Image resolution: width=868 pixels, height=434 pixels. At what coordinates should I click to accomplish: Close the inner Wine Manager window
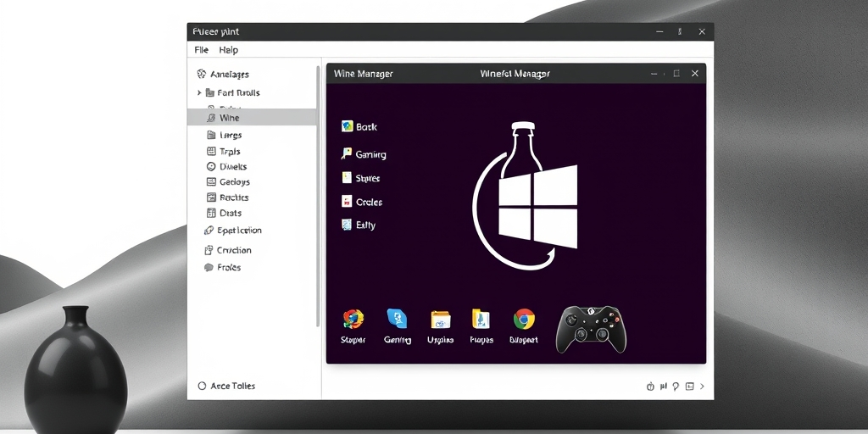695,73
